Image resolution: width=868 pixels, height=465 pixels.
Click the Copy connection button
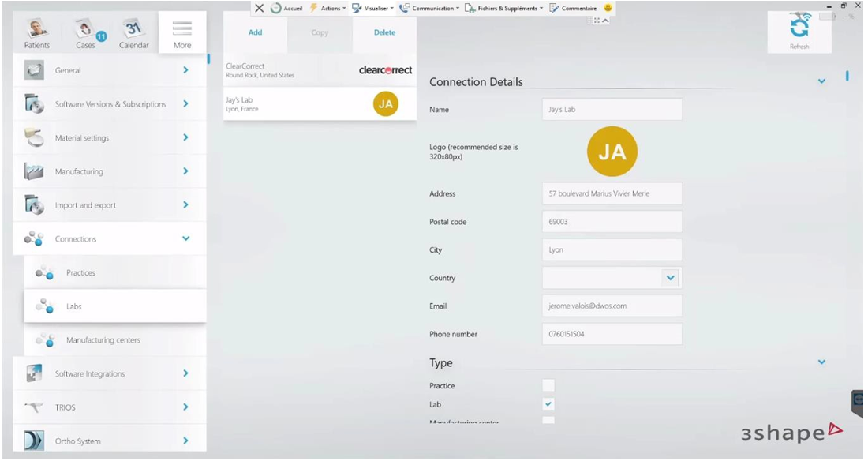[x=320, y=32]
